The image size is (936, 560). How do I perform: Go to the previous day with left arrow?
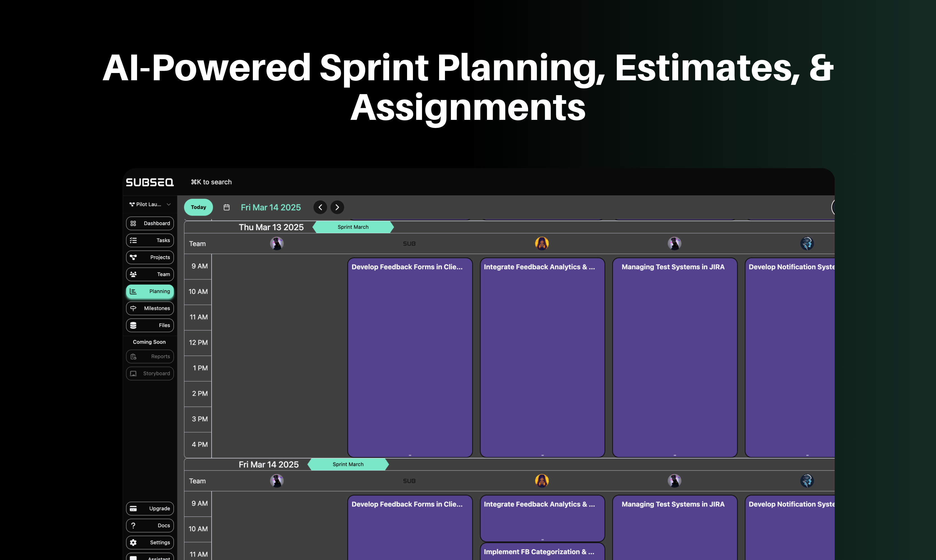point(320,207)
